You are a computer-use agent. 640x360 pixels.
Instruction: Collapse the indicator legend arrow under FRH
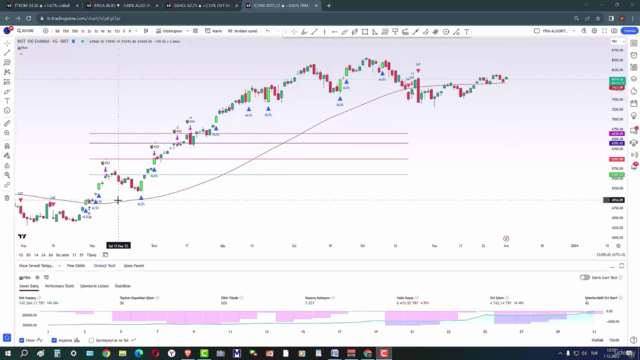point(21,53)
